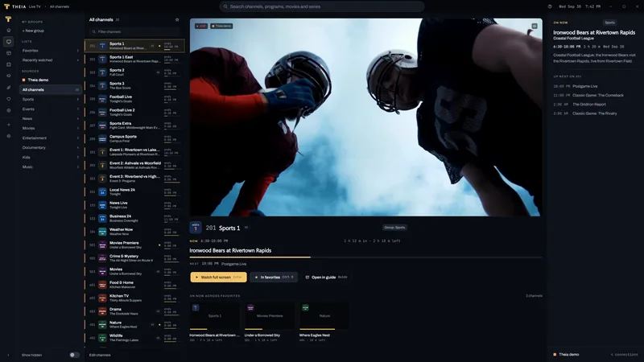The image size is (644, 362).
Task: Select the Music category
Action: (x=50, y=167)
